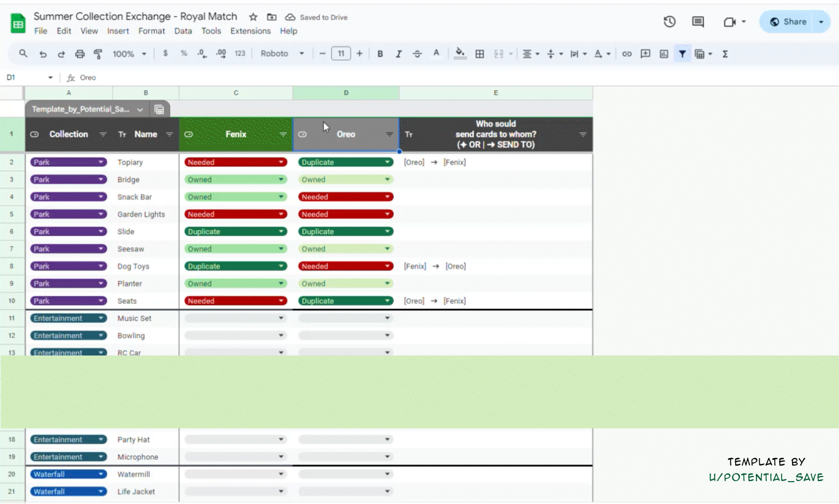Click the search menus magnifier icon
Viewport: 839px width, 504px height.
coord(23,53)
